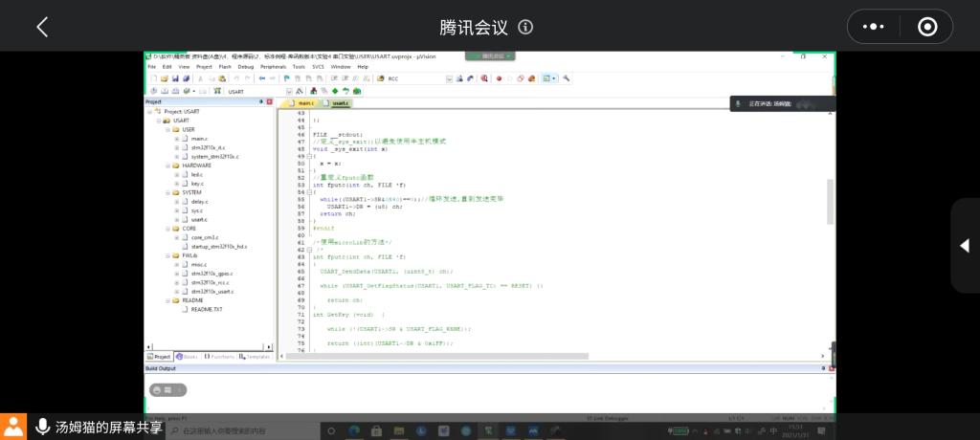
Task: Switch to the main.c editor tab
Action: pyautogui.click(x=304, y=102)
